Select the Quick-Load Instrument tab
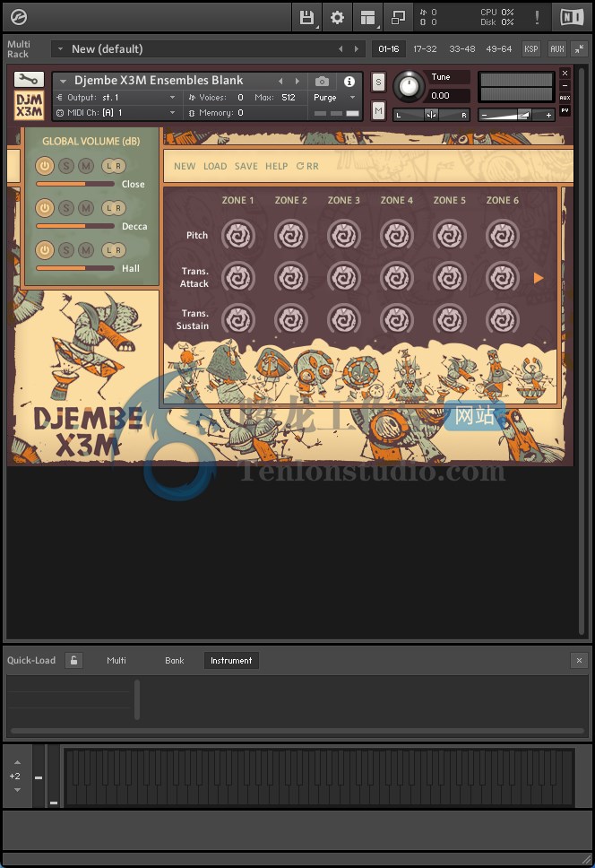The image size is (595, 868). [231, 660]
